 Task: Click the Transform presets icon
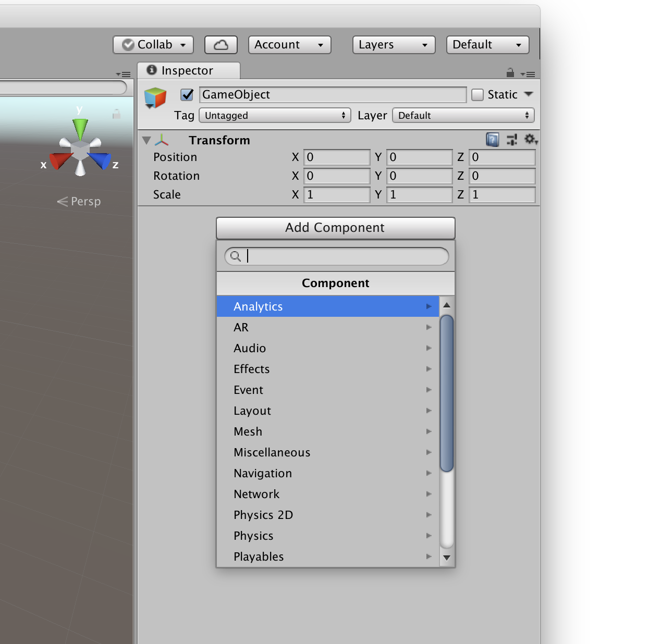(512, 140)
